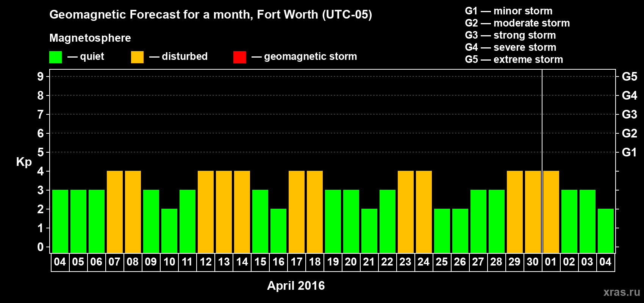The height and width of the screenshot is (303, 644).
Task: Click the date label 02
Action: 569,262
